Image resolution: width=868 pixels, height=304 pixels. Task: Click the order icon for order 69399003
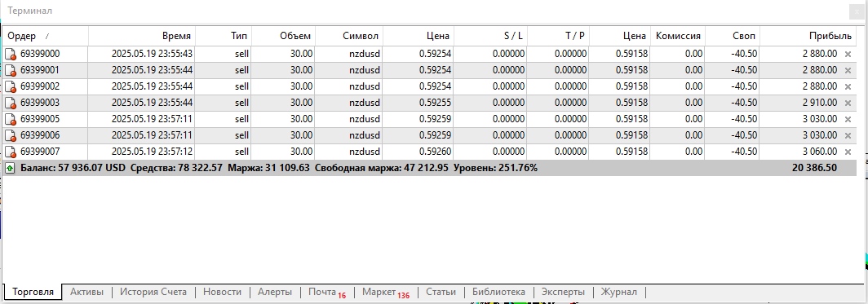click(x=11, y=103)
